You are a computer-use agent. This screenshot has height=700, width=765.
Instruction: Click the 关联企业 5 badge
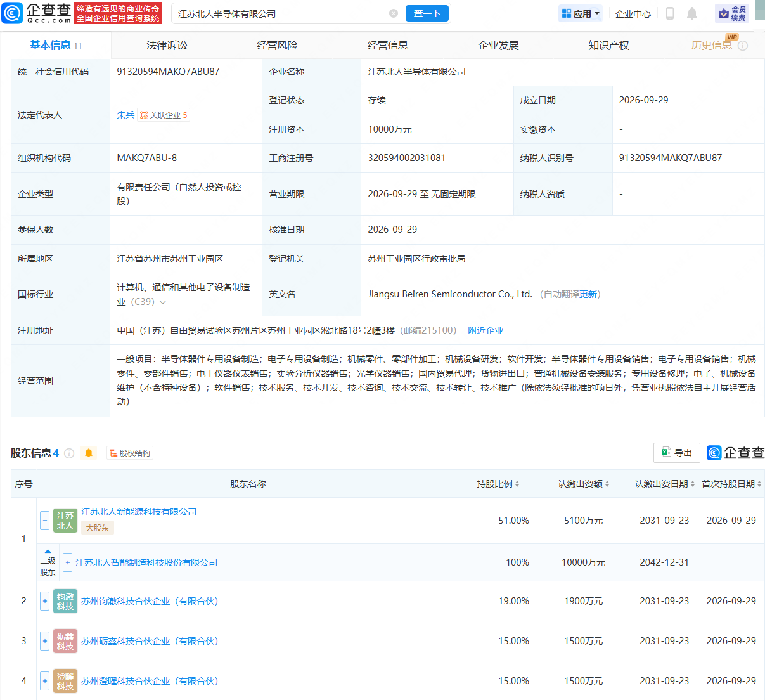tap(164, 115)
